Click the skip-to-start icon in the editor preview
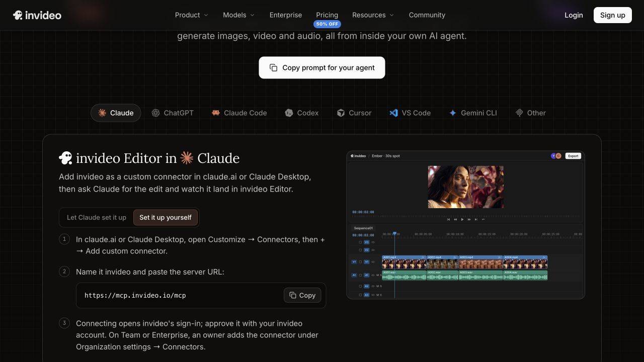 [448, 220]
